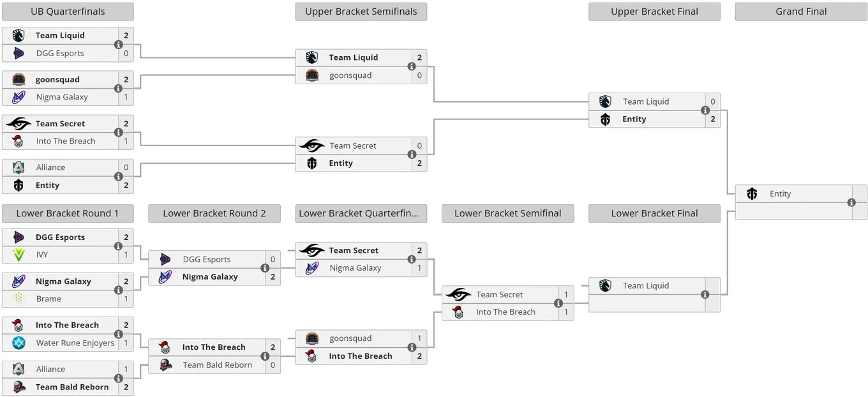Open info for goonsquad vs Into The Breach
This screenshot has height=397, width=868.
click(412, 347)
